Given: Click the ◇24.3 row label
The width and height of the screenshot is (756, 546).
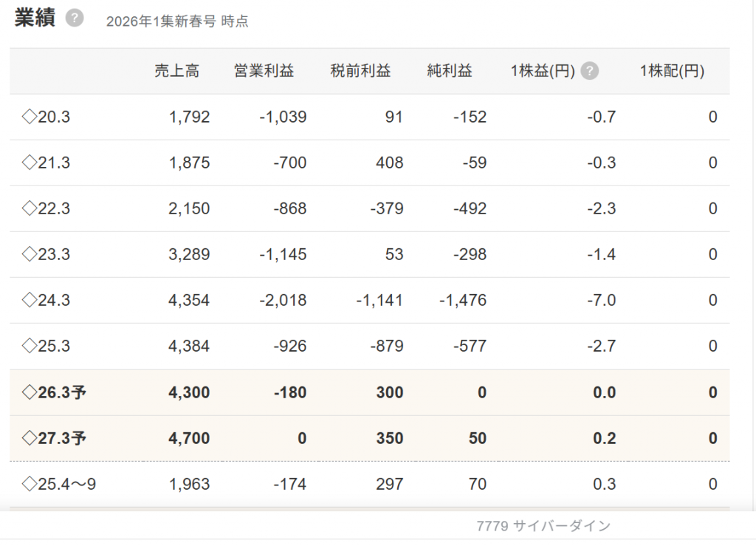Looking at the screenshot, I should click(x=46, y=300).
